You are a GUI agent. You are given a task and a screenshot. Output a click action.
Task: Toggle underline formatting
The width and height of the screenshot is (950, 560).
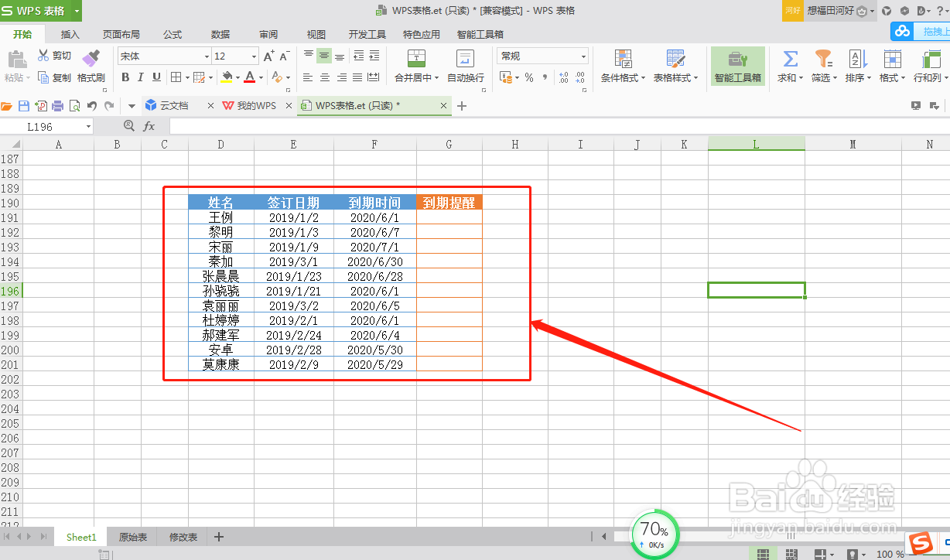[x=156, y=77]
